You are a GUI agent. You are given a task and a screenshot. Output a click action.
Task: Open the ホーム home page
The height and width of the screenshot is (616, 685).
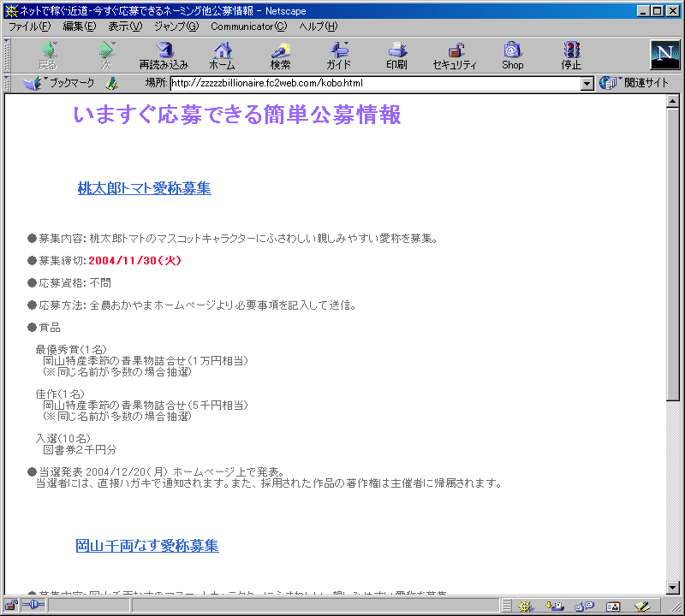pyautogui.click(x=223, y=56)
